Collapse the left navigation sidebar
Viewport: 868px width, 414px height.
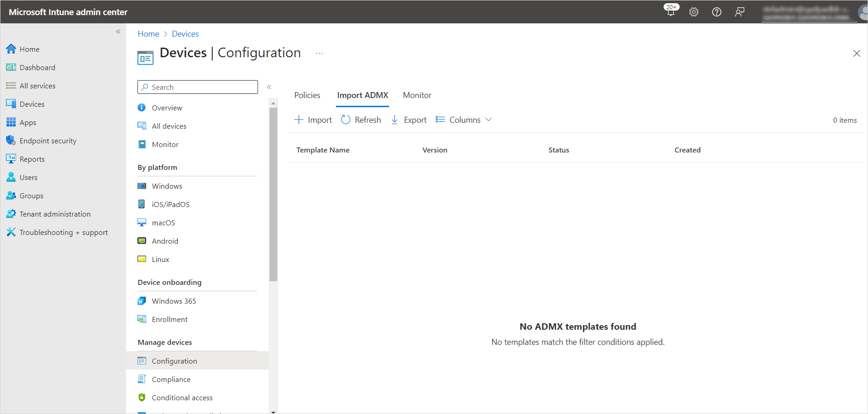click(x=118, y=32)
